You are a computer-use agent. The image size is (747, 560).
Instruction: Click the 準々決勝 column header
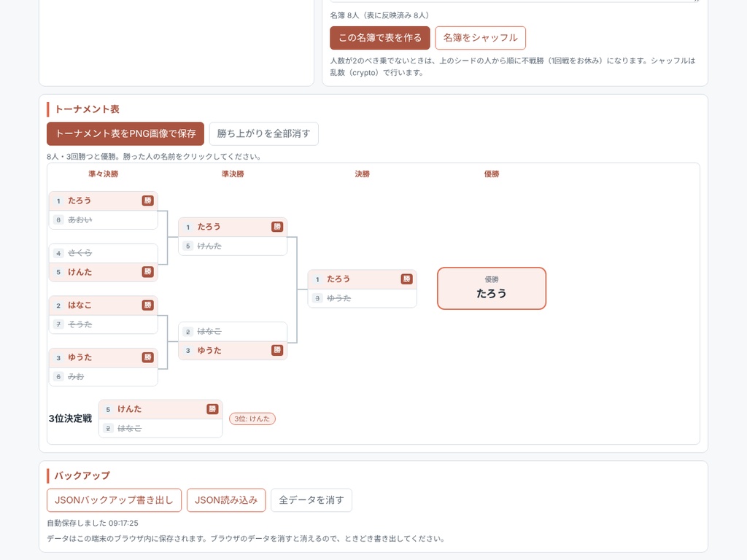pos(104,174)
